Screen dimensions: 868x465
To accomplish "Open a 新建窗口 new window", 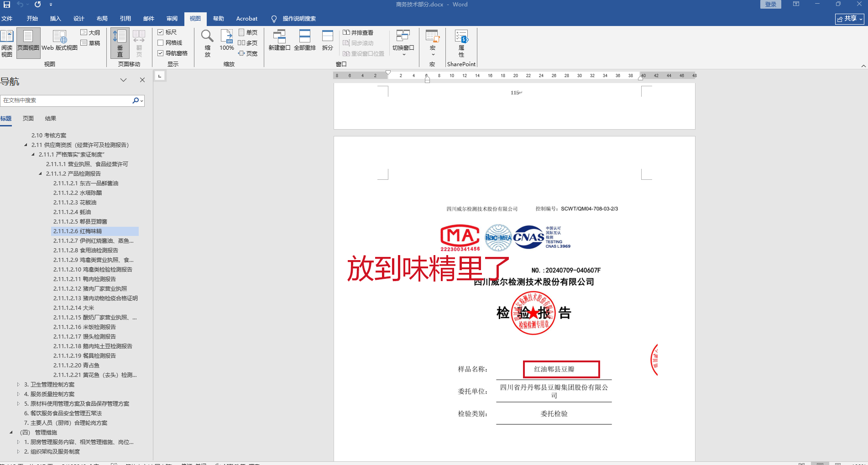I will point(279,40).
